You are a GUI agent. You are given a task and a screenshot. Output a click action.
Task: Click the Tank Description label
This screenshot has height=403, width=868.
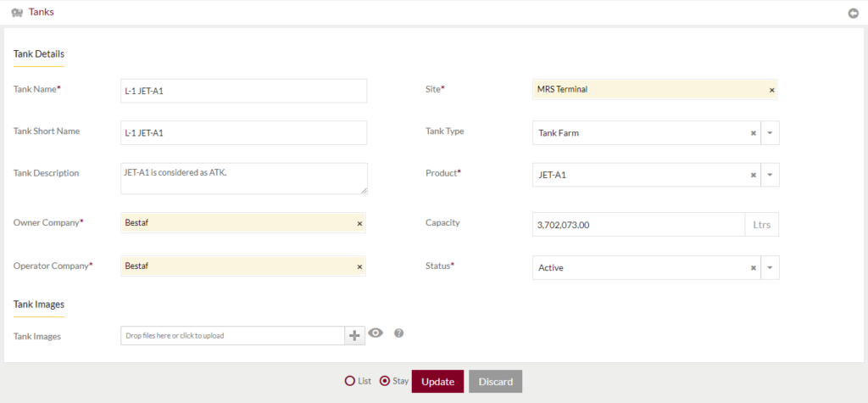pyautogui.click(x=46, y=173)
